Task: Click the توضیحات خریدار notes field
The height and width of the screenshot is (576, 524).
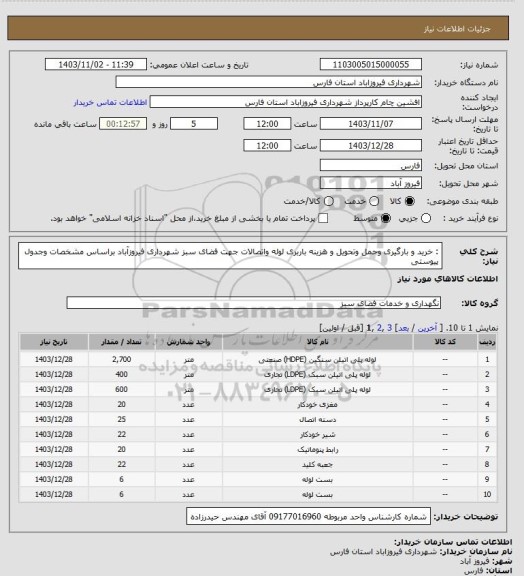Action: (308, 516)
